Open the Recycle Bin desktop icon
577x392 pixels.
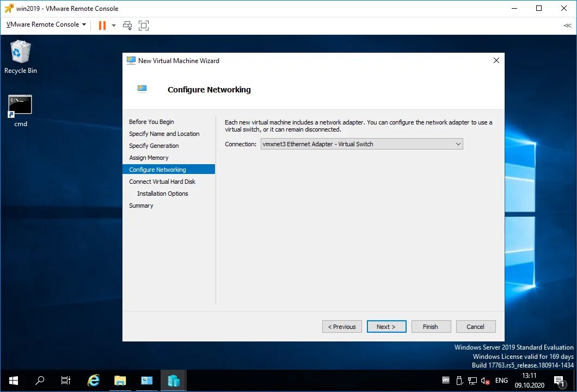[21, 57]
